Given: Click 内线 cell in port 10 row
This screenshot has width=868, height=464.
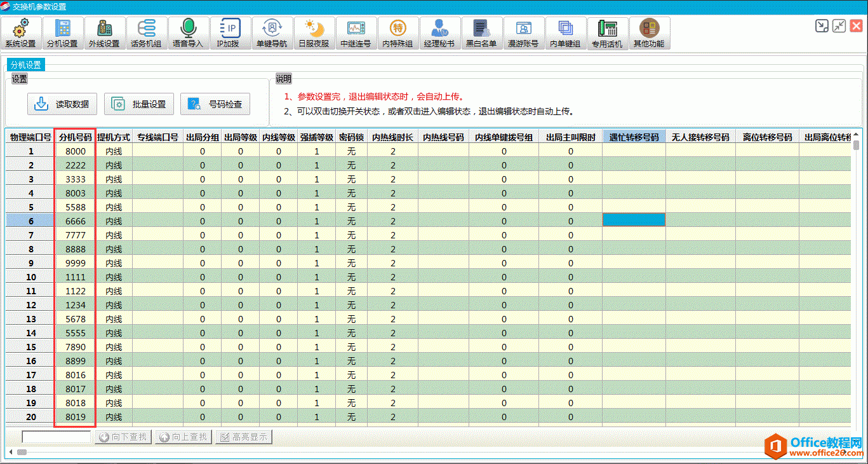Looking at the screenshot, I should point(114,277).
